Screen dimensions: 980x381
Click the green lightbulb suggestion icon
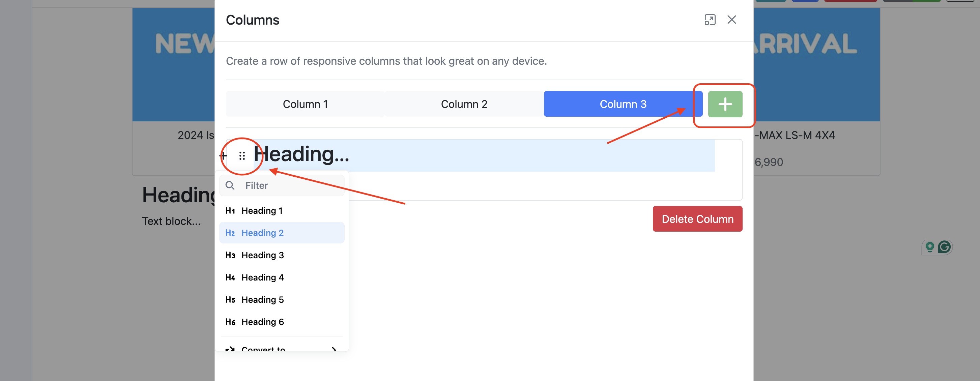(x=929, y=247)
